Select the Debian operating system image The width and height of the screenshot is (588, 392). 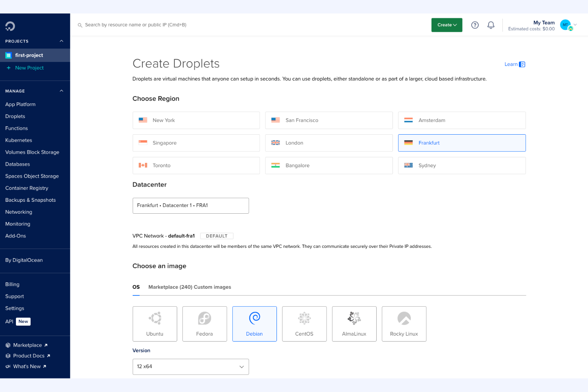(x=254, y=324)
